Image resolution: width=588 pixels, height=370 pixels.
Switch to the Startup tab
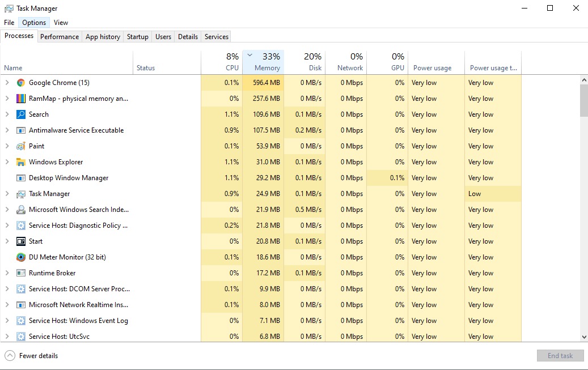click(138, 37)
